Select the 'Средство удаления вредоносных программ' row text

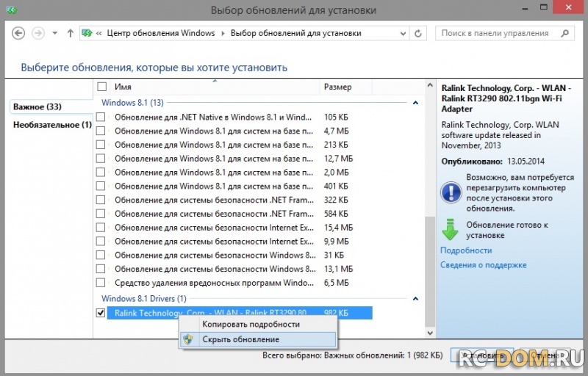(x=214, y=283)
